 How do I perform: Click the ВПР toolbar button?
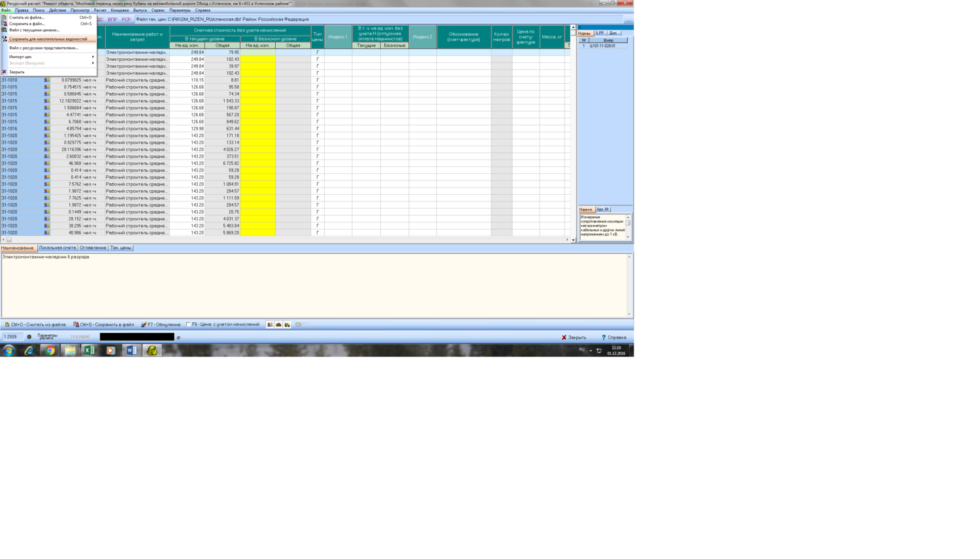(x=112, y=20)
